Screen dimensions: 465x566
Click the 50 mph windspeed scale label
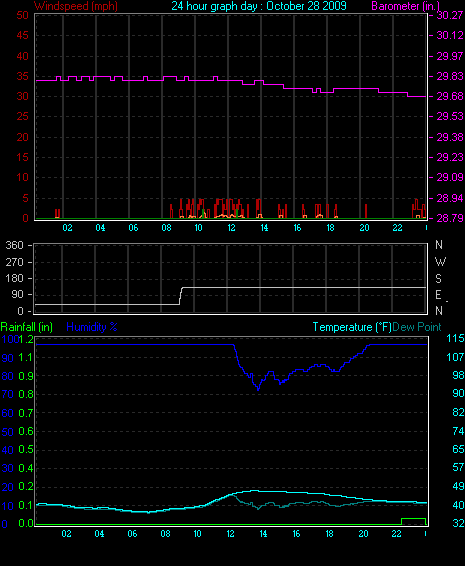point(22,15)
